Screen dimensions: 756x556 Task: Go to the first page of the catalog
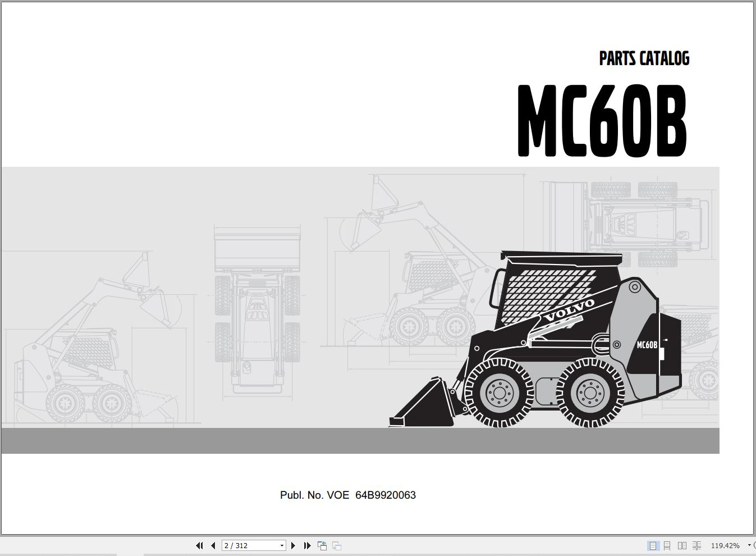[x=200, y=545]
